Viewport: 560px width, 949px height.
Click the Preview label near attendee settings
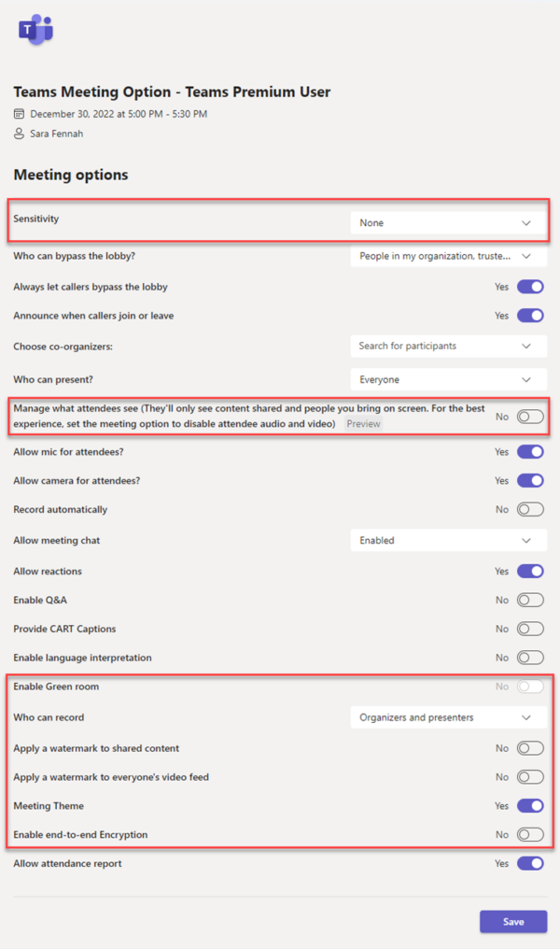point(363,423)
